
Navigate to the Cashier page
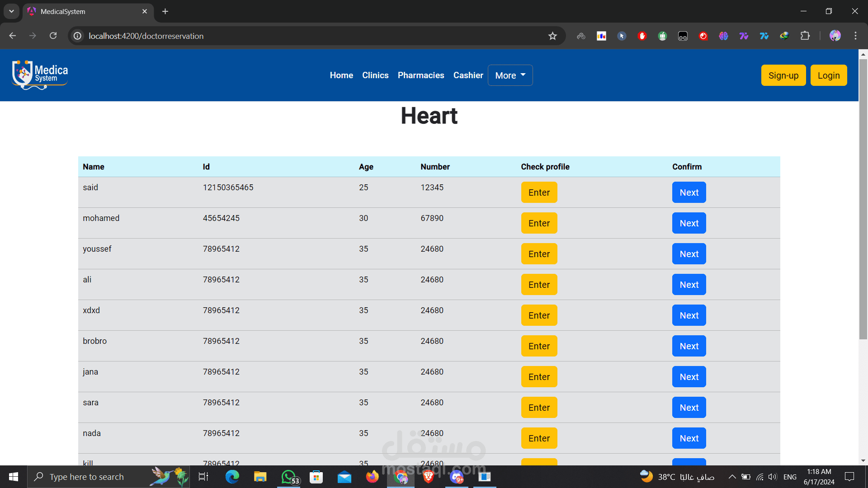tap(468, 75)
